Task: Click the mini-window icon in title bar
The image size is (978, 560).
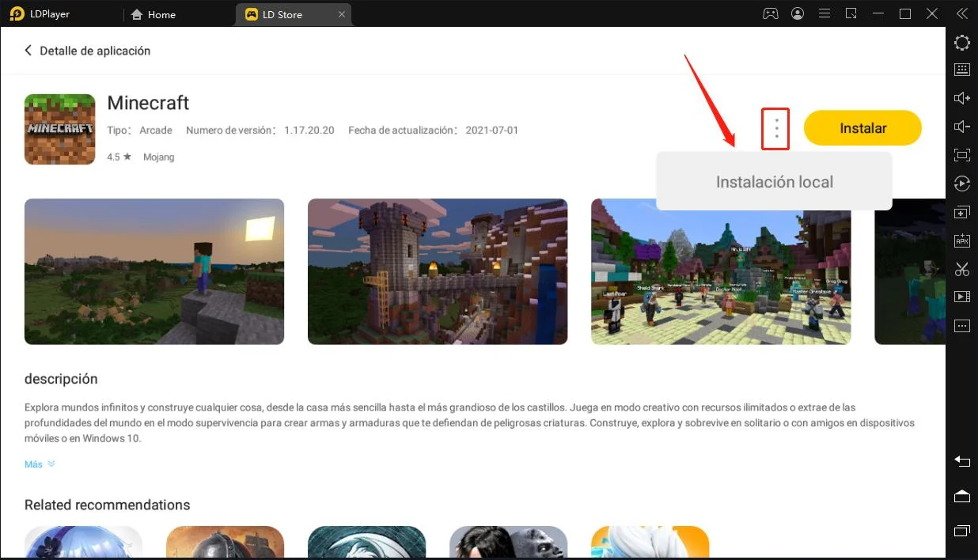Action: coord(851,13)
